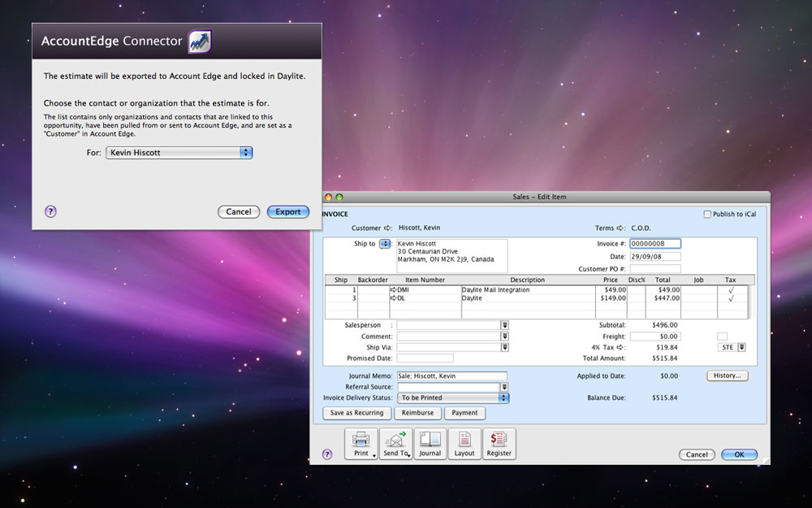
Task: Click the Journal Memo field
Action: [x=452, y=376]
